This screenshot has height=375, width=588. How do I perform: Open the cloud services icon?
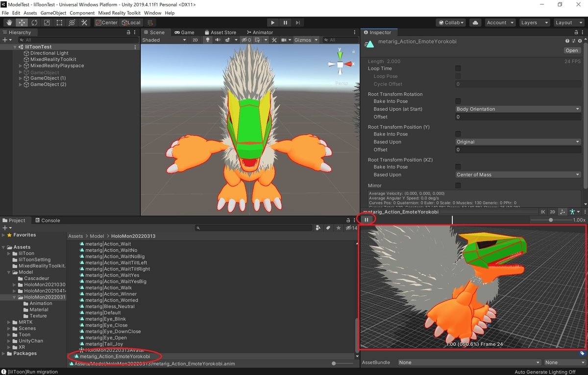475,23
